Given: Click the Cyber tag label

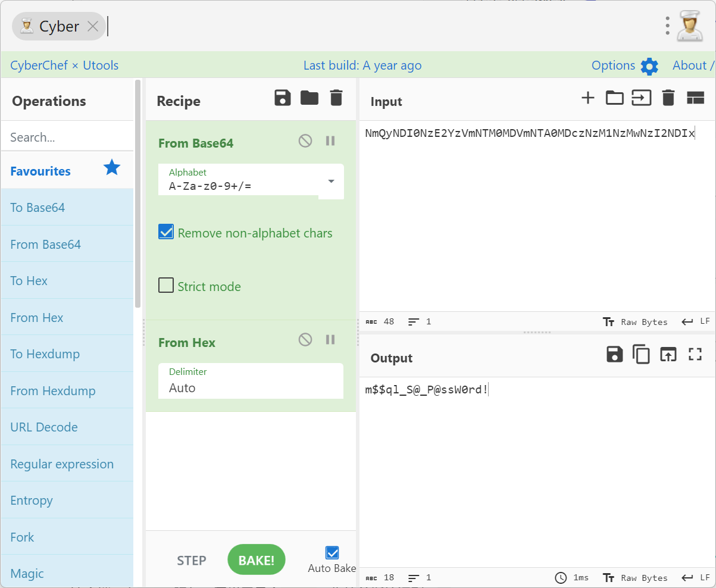Looking at the screenshot, I should pyautogui.click(x=59, y=26).
